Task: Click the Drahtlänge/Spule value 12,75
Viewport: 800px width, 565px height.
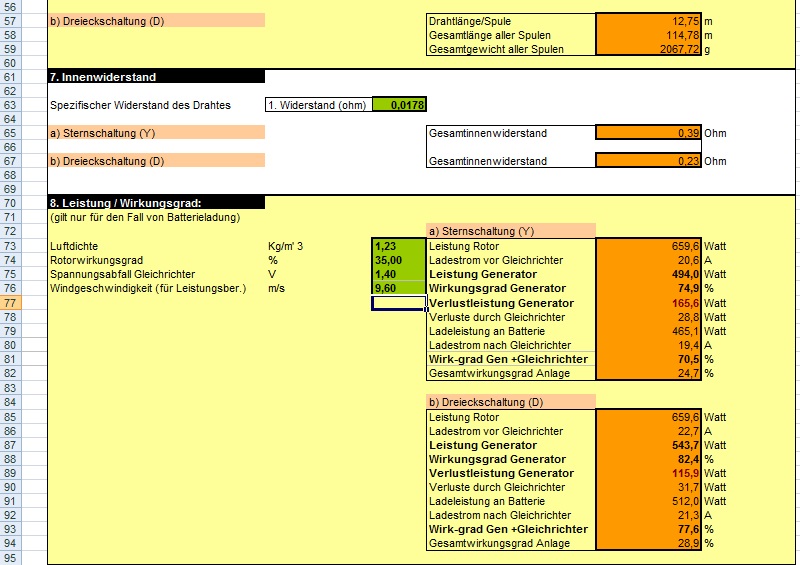Action: coord(648,20)
